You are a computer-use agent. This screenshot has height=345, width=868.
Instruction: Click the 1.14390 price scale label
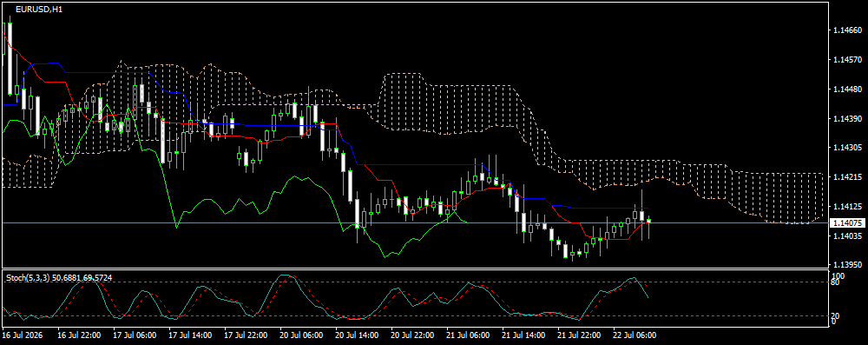coord(846,119)
